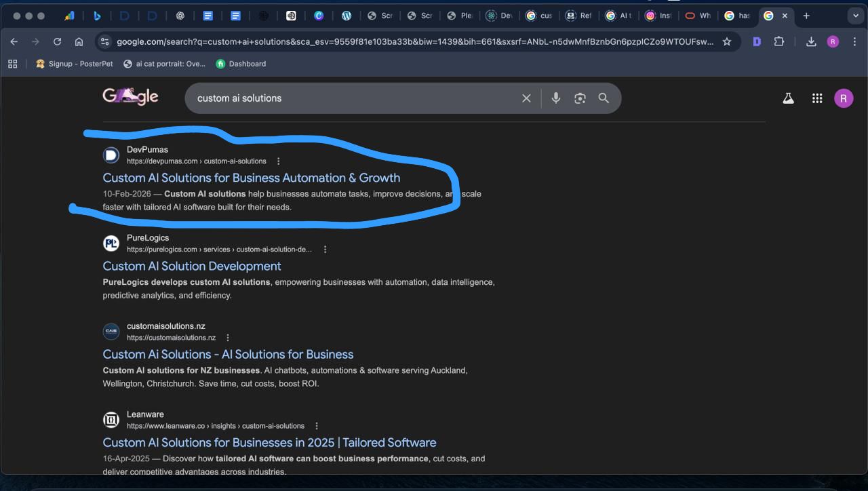This screenshot has height=491, width=868.
Task: Click the Leanware site name
Action: coord(145,414)
